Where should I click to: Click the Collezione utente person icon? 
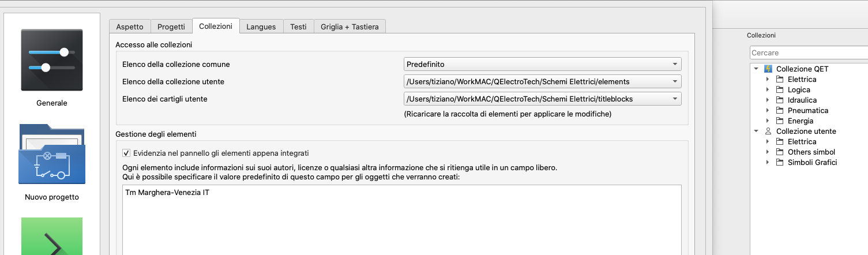point(768,131)
